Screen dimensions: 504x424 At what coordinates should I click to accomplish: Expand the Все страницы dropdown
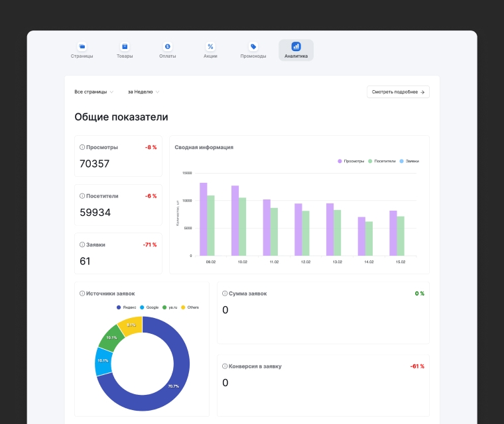point(94,92)
